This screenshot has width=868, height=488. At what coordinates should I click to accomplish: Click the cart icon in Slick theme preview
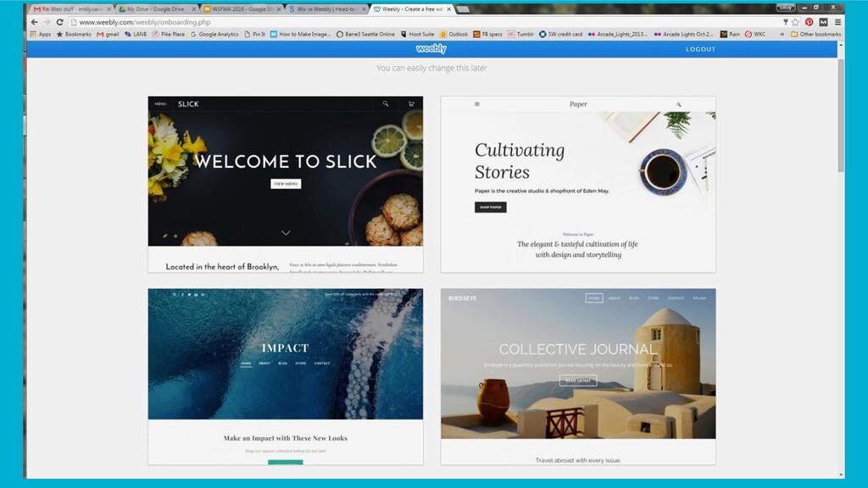pos(411,103)
